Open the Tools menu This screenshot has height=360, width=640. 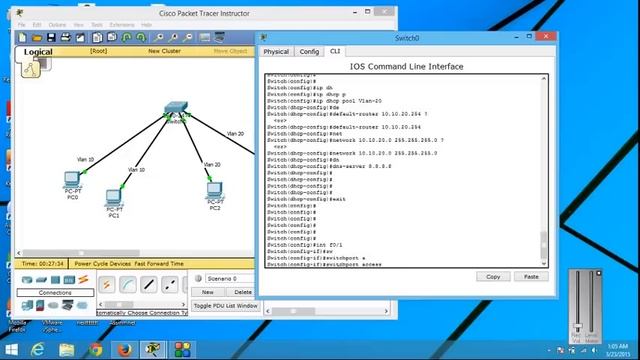tap(97, 25)
